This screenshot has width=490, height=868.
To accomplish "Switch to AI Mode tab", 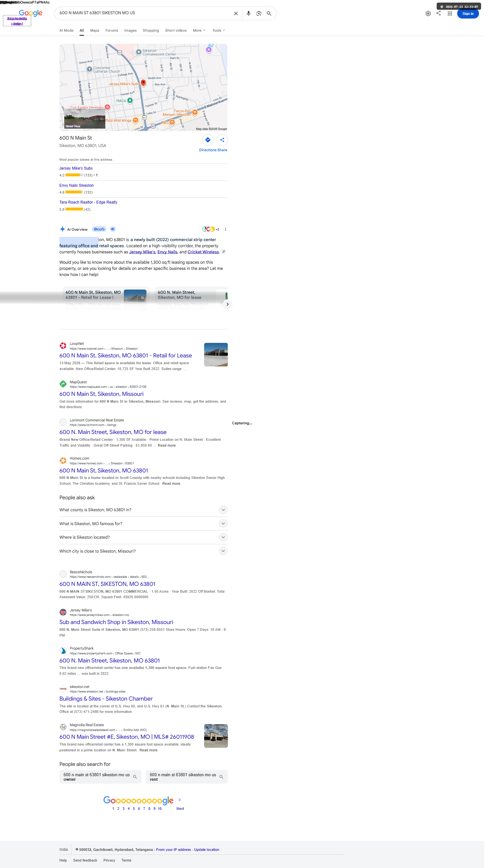I will 67,31.
